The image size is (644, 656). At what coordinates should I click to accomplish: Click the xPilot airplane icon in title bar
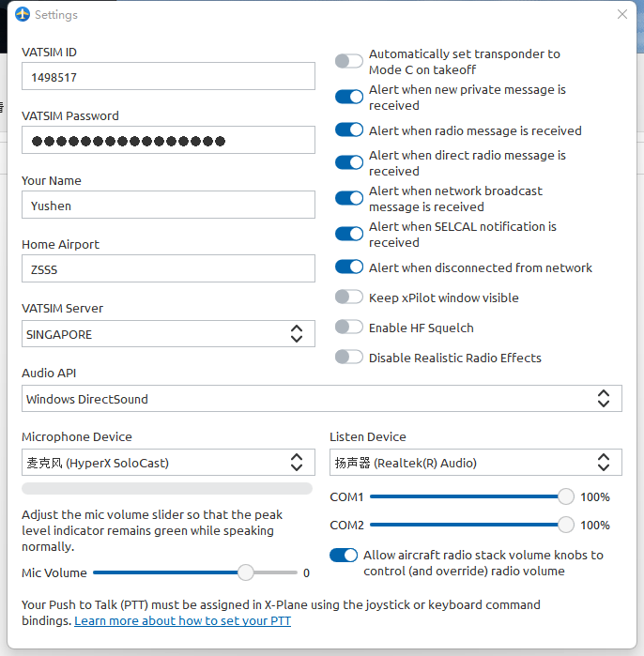pyautogui.click(x=23, y=14)
